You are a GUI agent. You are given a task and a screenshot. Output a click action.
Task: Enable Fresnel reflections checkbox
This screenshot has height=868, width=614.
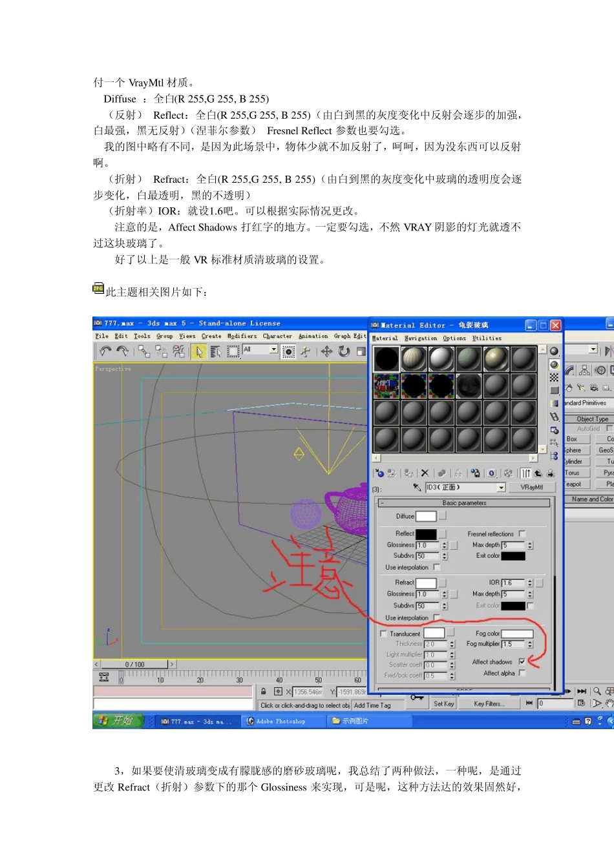522,534
